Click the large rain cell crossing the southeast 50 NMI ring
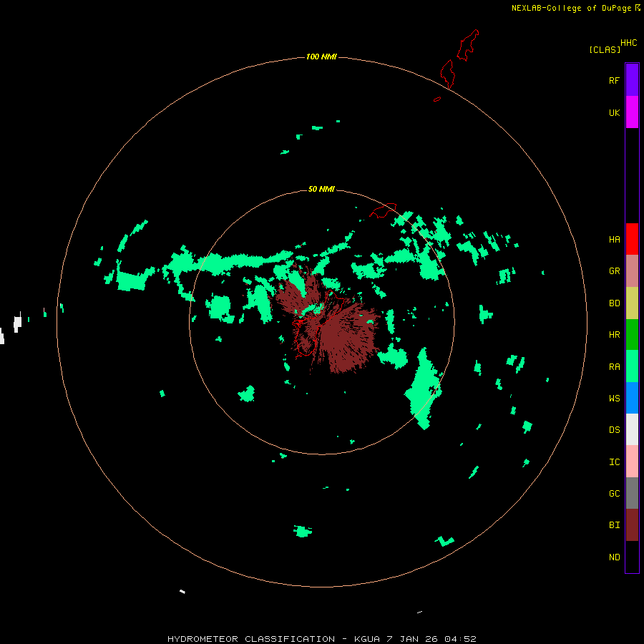644x644 pixels. click(x=424, y=389)
